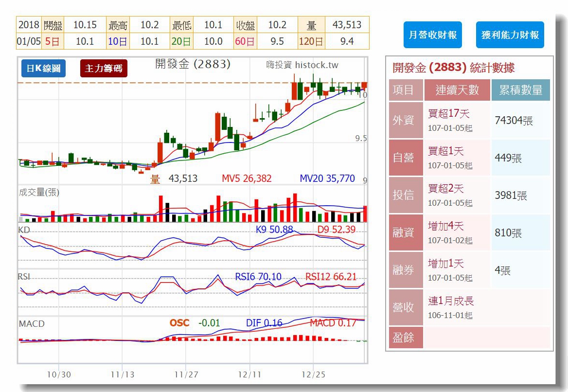Select the 盈餘 row header
Screen dimensions: 568x392
tap(406, 338)
